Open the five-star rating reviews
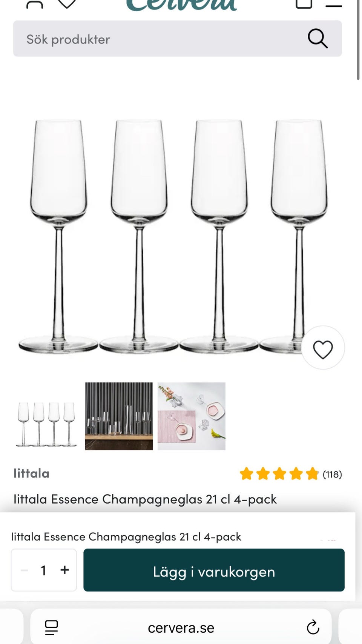 (279, 474)
